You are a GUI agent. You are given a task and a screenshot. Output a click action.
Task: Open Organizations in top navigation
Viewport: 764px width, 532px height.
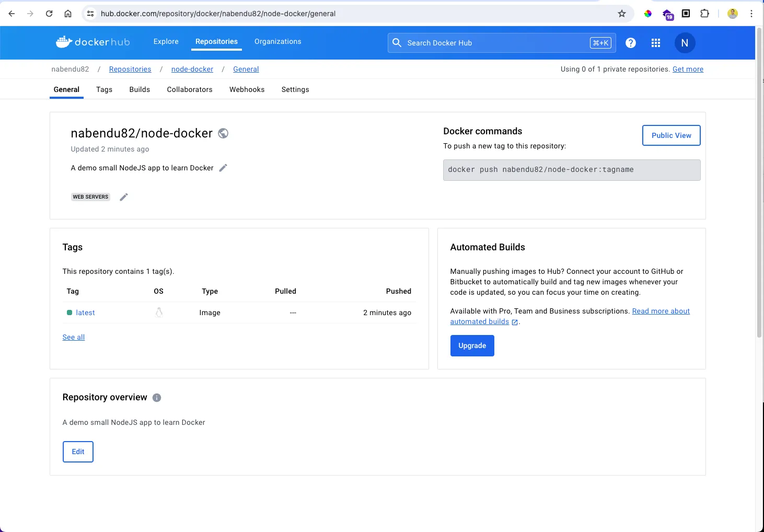278,42
